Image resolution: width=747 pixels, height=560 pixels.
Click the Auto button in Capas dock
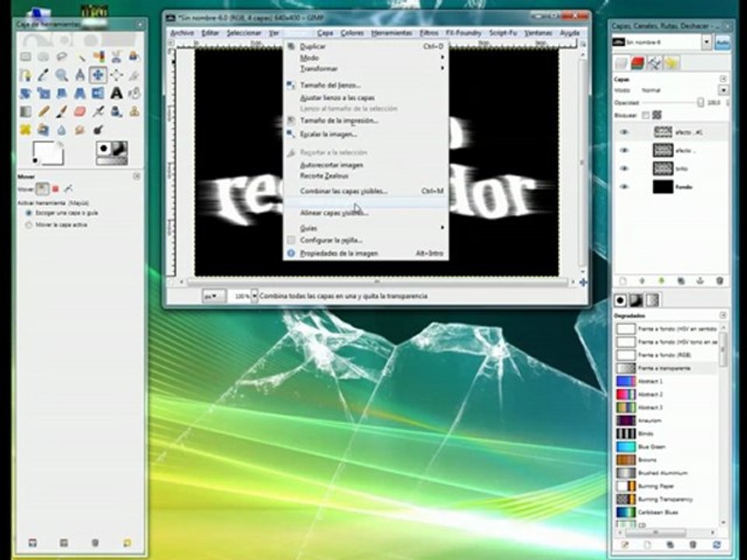722,43
